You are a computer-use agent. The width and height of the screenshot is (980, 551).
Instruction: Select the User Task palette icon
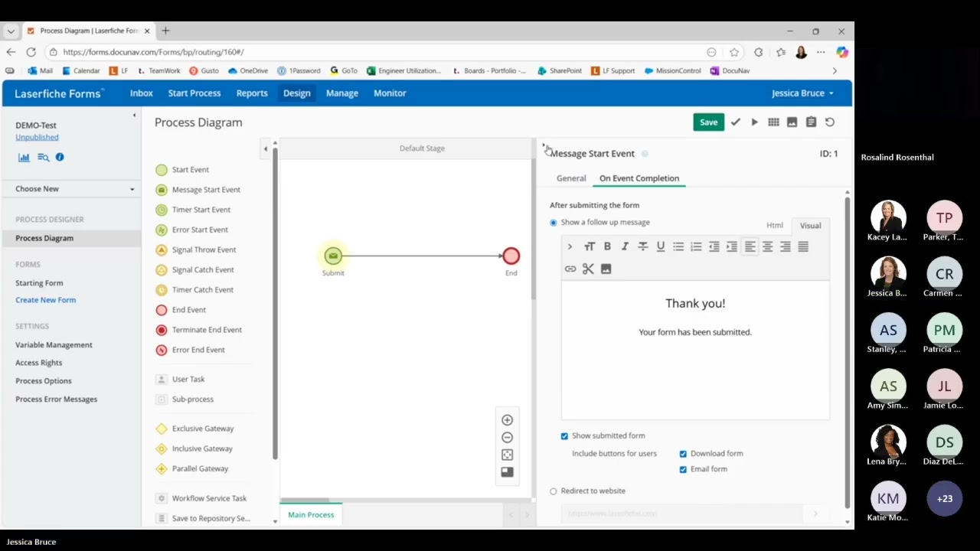(x=161, y=380)
